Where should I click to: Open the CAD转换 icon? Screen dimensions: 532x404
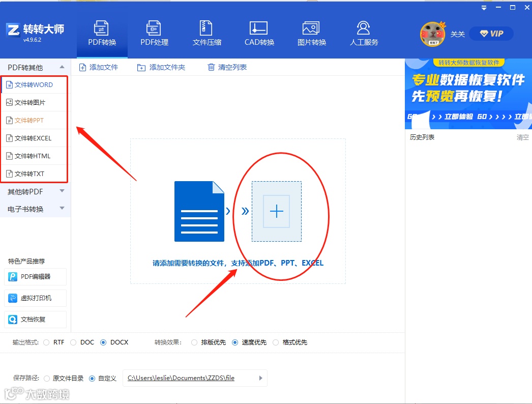tap(258, 28)
